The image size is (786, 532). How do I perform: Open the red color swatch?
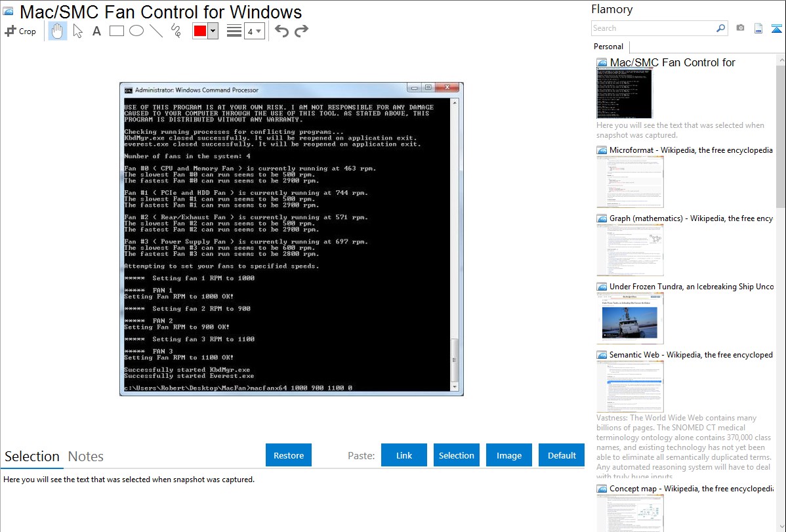[x=200, y=31]
